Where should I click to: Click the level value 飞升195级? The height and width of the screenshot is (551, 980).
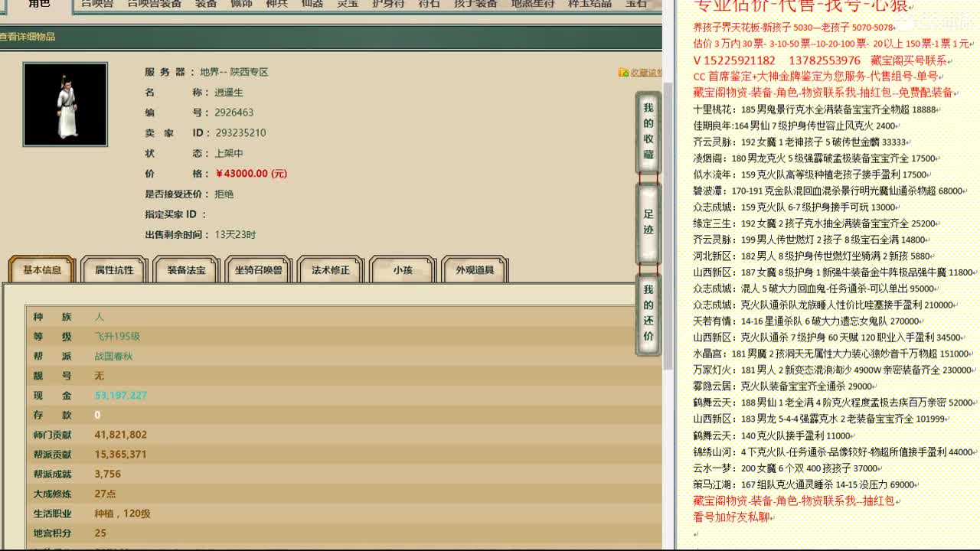[x=117, y=337]
